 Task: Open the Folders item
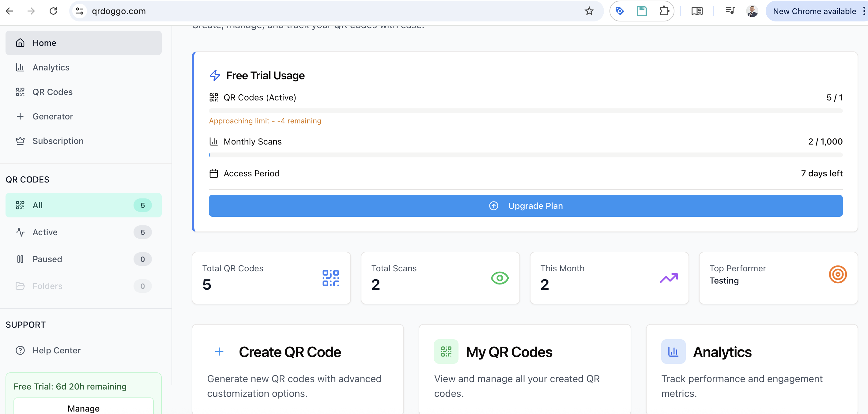click(84, 286)
